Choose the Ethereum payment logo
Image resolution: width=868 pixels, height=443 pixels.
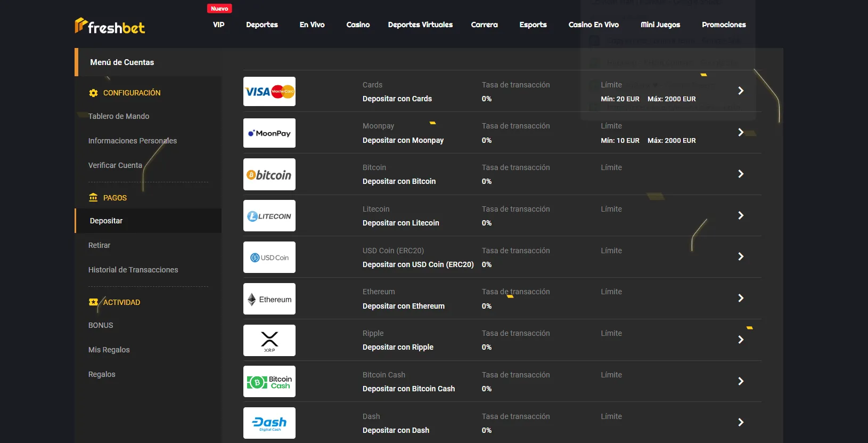click(x=269, y=299)
